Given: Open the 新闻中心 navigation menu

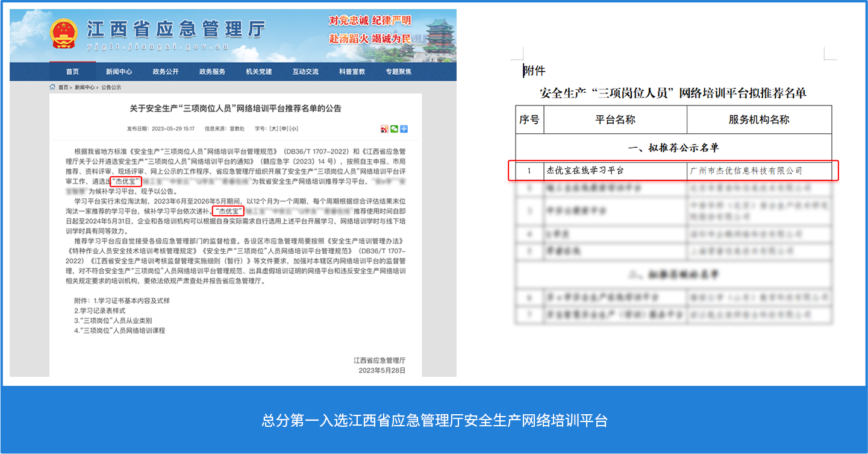Looking at the screenshot, I should pyautogui.click(x=119, y=72).
